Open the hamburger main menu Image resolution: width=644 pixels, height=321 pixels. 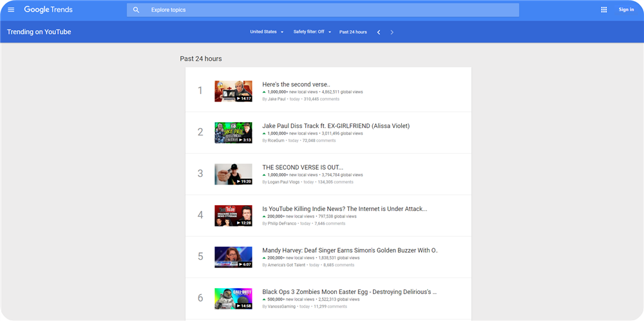click(x=11, y=10)
